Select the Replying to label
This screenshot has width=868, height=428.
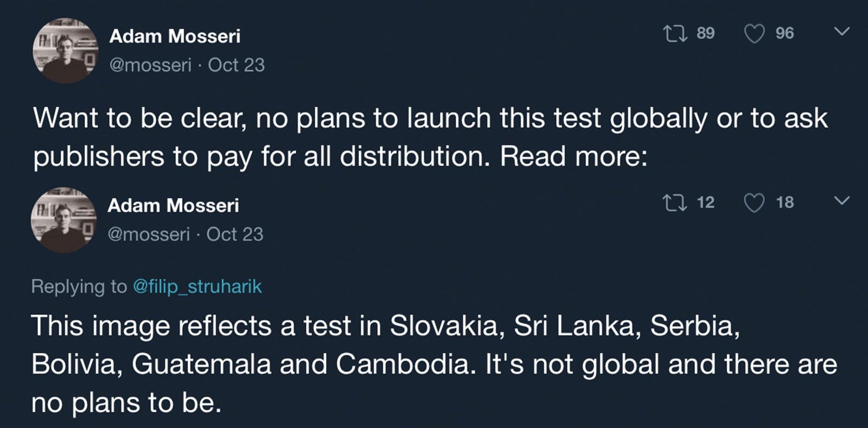(79, 286)
